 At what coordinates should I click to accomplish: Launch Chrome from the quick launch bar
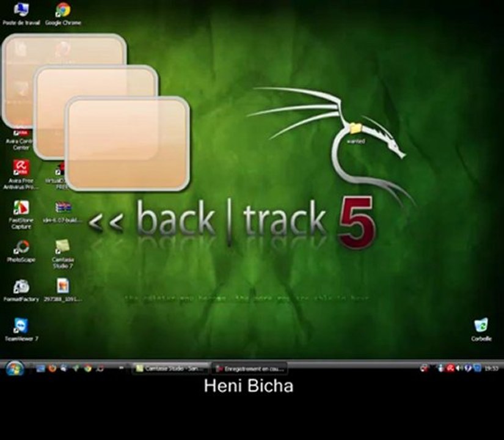tap(88, 369)
